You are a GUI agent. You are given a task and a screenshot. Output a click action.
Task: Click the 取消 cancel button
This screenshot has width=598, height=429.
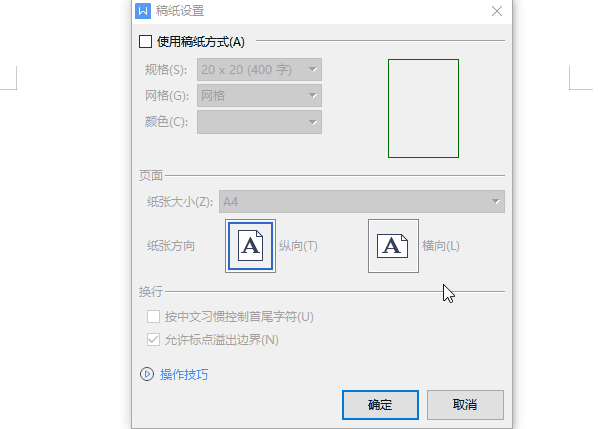click(465, 405)
